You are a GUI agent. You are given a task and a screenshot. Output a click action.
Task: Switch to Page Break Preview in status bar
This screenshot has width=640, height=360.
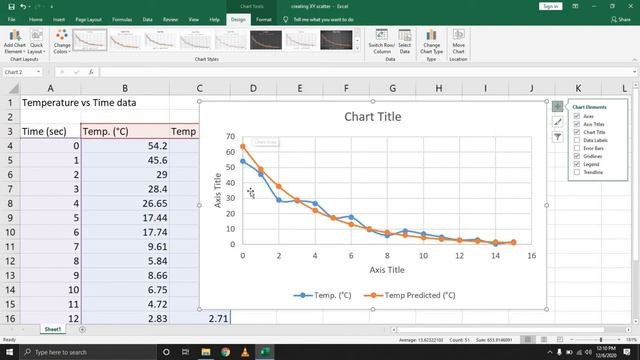point(560,340)
